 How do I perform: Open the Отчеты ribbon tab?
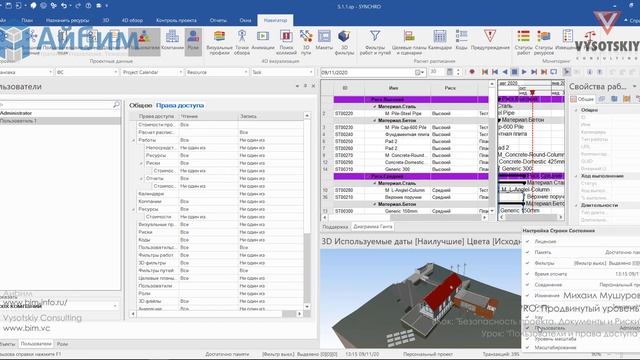[218, 20]
